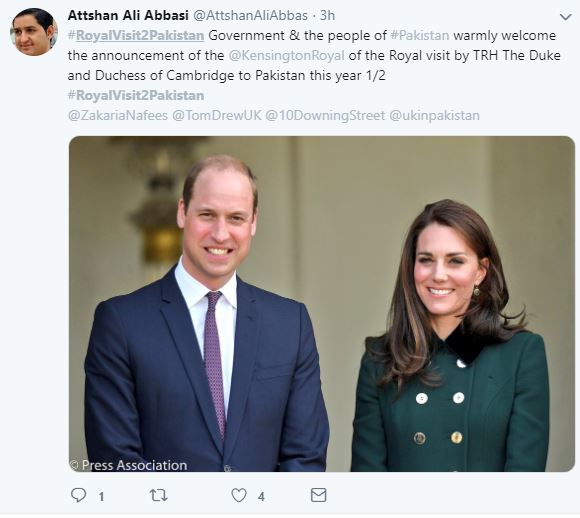Click the second #RoyalVisit2Pakistan hashtag below the text

[136, 95]
